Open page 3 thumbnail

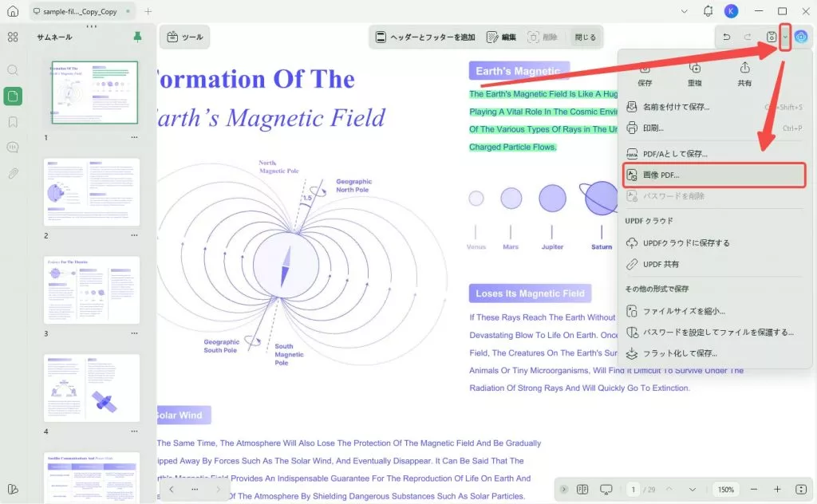(92, 290)
